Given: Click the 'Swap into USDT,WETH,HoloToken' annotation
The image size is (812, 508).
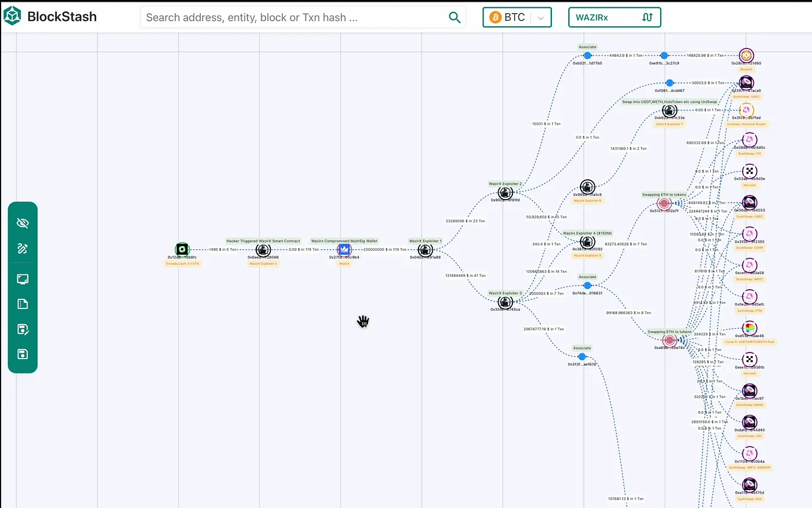Looking at the screenshot, I should pyautogui.click(x=670, y=102).
